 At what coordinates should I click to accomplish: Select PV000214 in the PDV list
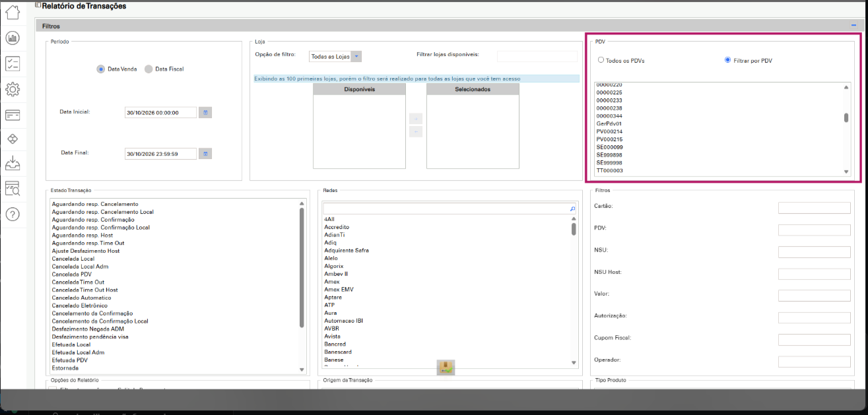tap(609, 131)
